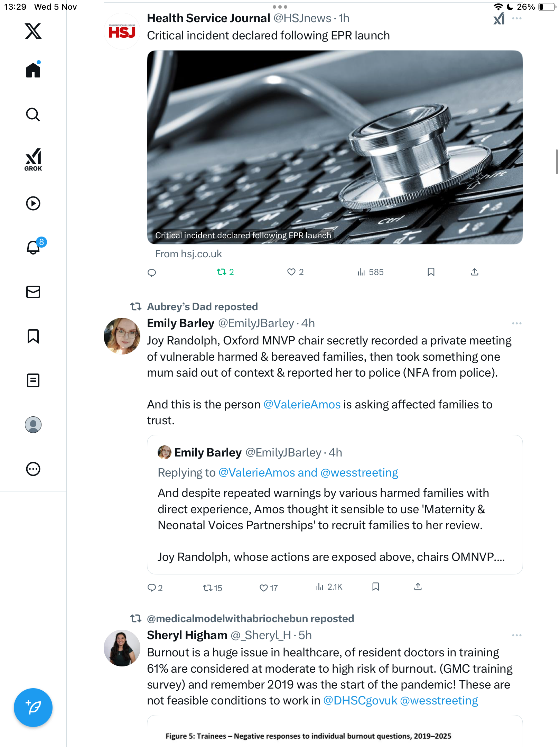Open the @DHSCgovuk mention link
The width and height of the screenshot is (560, 747).
[360, 701]
